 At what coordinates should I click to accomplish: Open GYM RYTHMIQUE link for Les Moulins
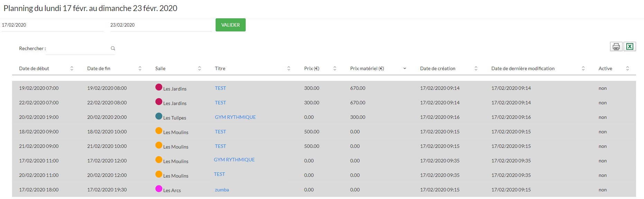click(x=234, y=160)
